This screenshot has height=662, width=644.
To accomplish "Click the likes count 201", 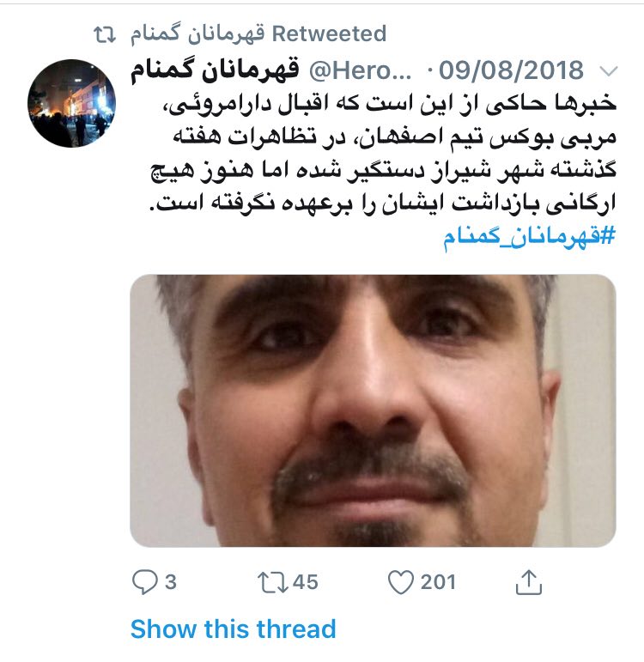I will 438,582.
